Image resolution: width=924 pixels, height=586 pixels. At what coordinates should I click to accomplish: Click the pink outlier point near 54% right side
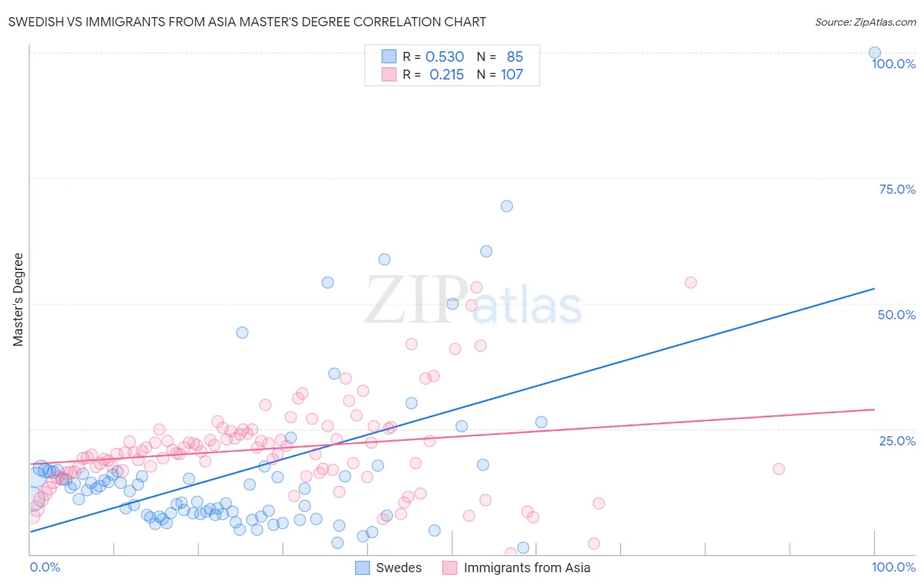[691, 282]
